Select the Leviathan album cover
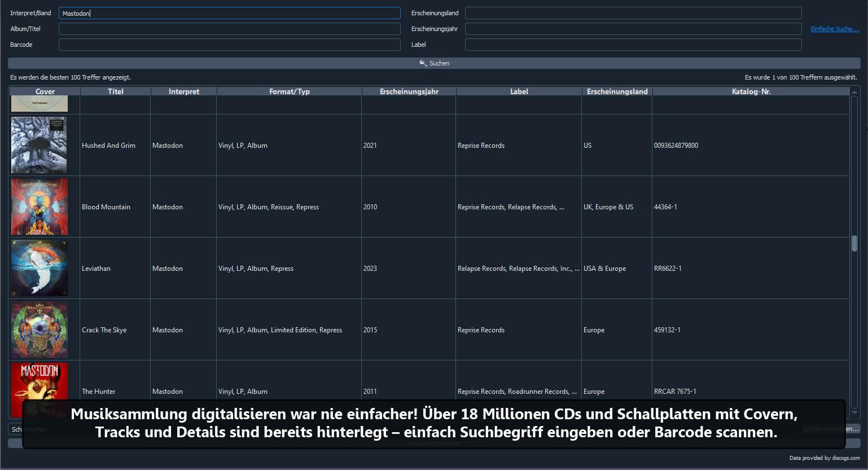The width and height of the screenshot is (868, 470). click(39, 268)
